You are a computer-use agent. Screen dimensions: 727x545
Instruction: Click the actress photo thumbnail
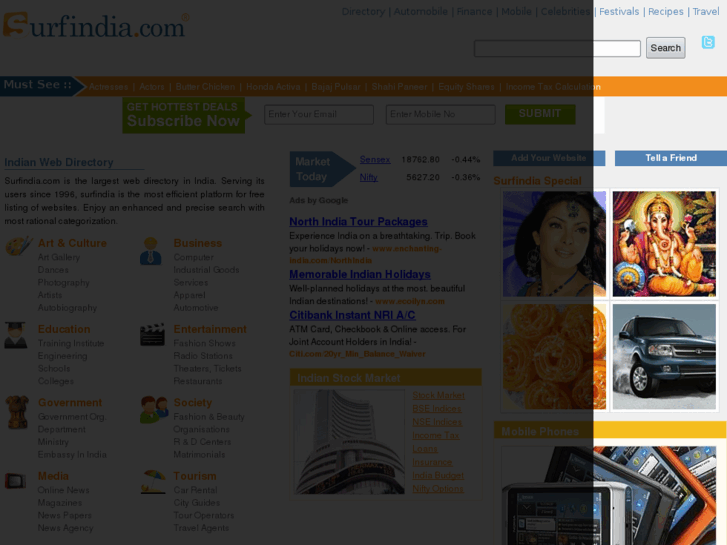(554, 244)
